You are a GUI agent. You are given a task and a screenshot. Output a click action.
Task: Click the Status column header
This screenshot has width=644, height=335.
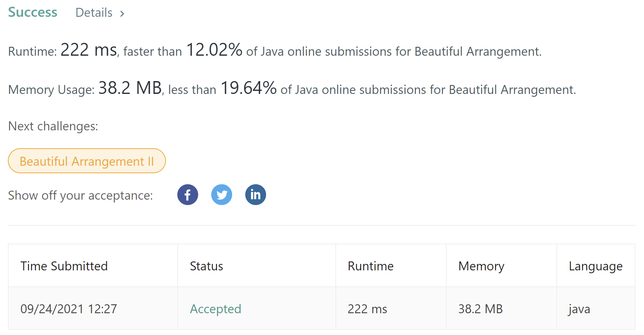206,266
